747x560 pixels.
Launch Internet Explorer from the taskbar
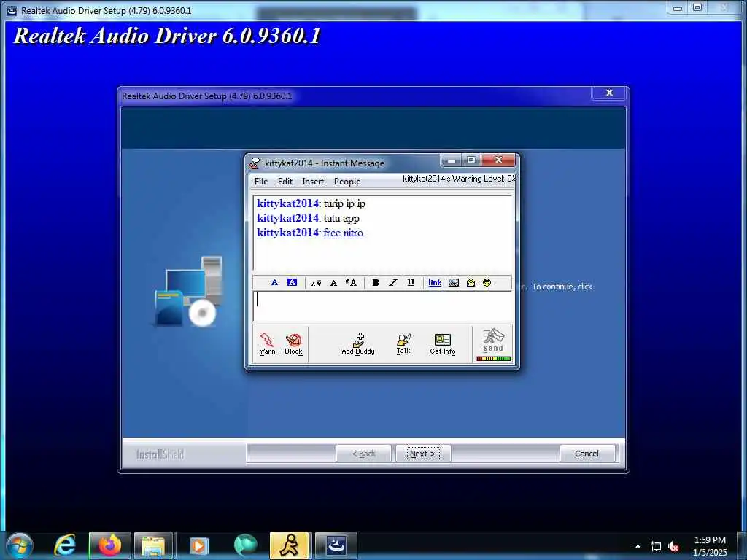point(65,545)
